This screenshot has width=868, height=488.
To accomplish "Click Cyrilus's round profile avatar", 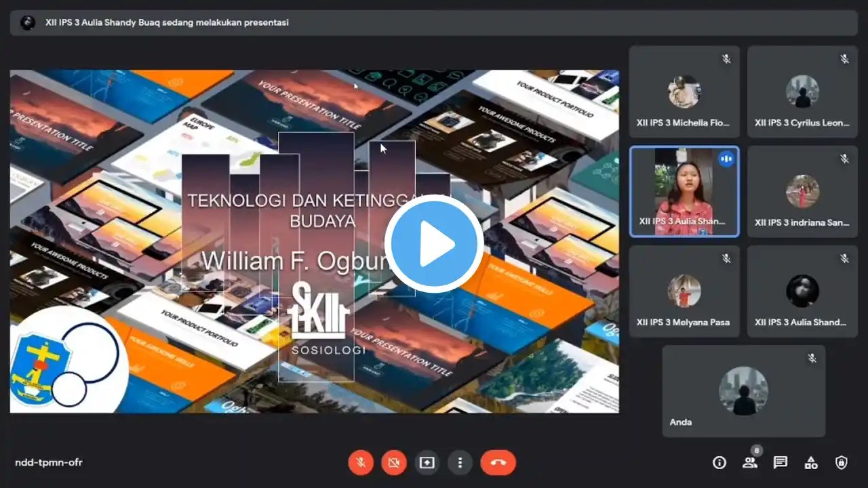I will tap(803, 91).
